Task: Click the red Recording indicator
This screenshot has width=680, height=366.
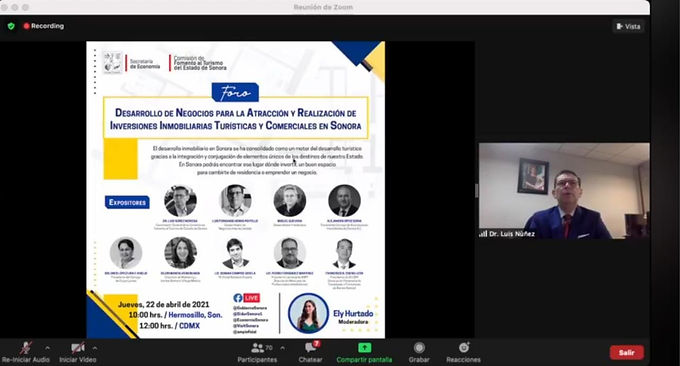Action: tap(44, 26)
